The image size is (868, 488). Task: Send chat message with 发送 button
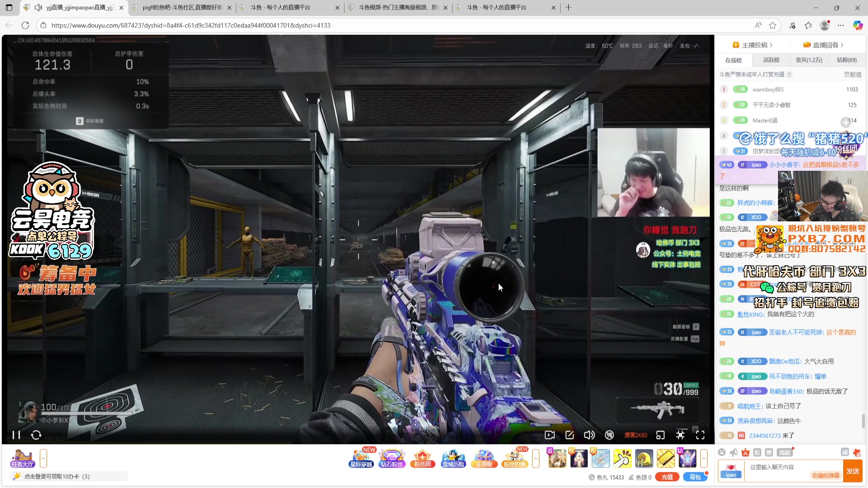pos(853,471)
